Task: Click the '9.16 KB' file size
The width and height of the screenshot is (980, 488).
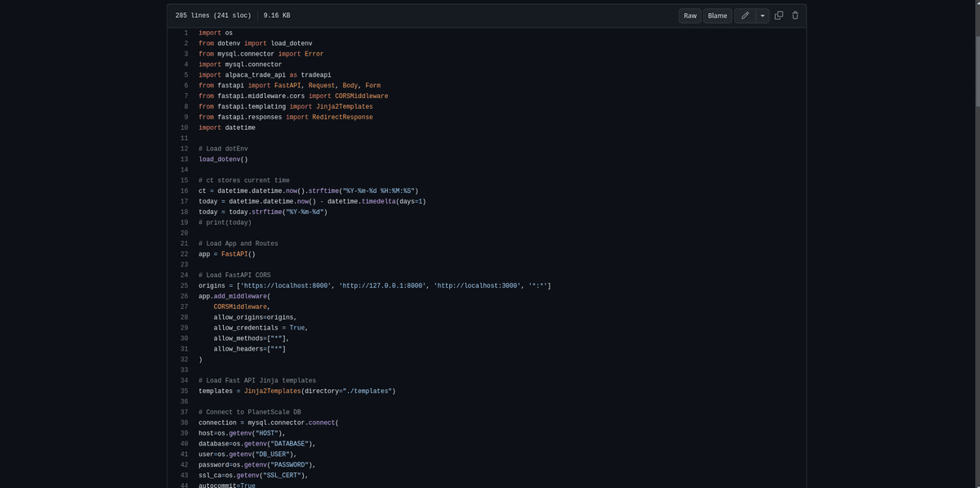Action: [277, 16]
